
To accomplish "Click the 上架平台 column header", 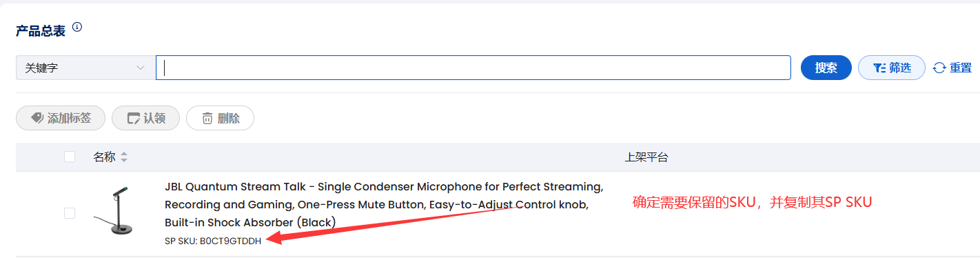I will click(x=646, y=157).
